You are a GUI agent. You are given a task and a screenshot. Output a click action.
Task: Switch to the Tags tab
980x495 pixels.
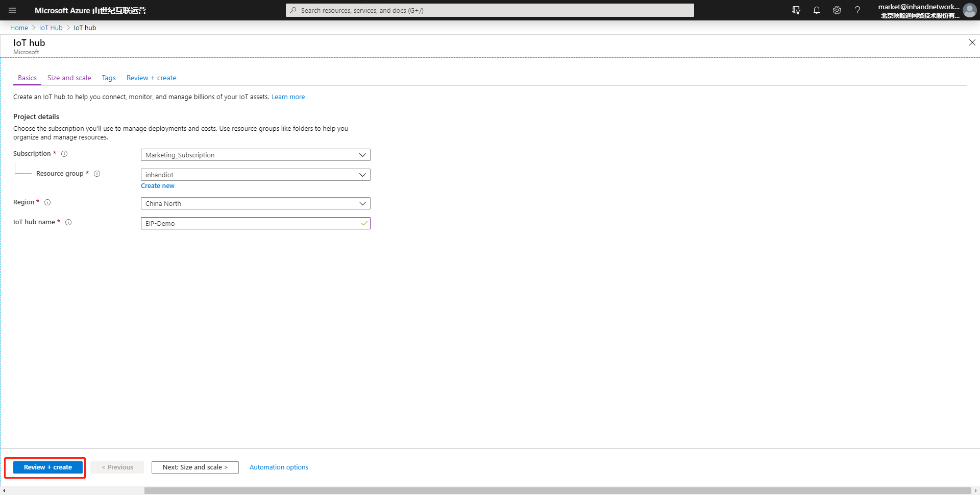[x=109, y=78]
